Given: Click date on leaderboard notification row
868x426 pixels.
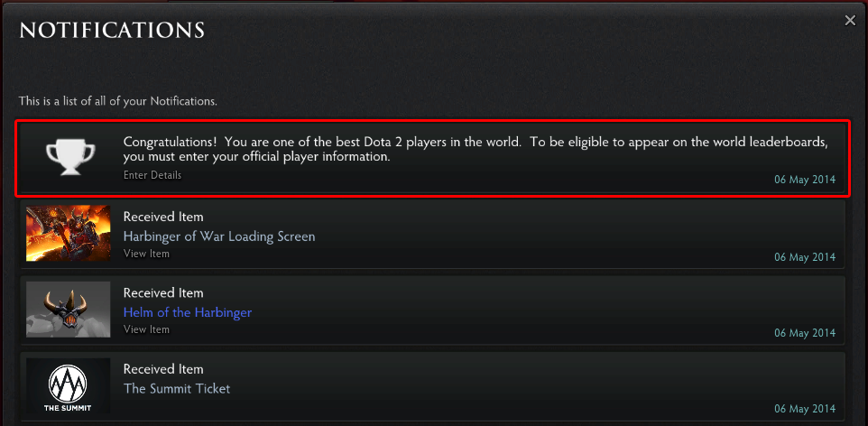Looking at the screenshot, I should point(805,180).
